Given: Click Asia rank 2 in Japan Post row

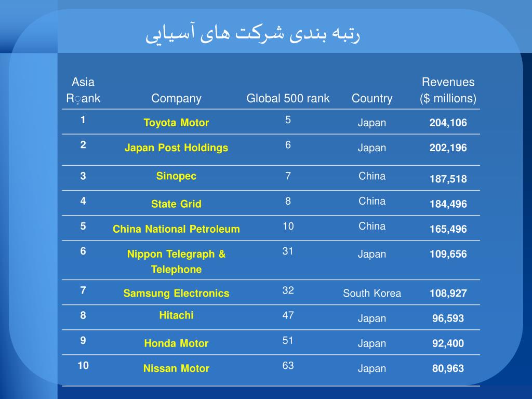Looking at the screenshot, I should tap(83, 145).
